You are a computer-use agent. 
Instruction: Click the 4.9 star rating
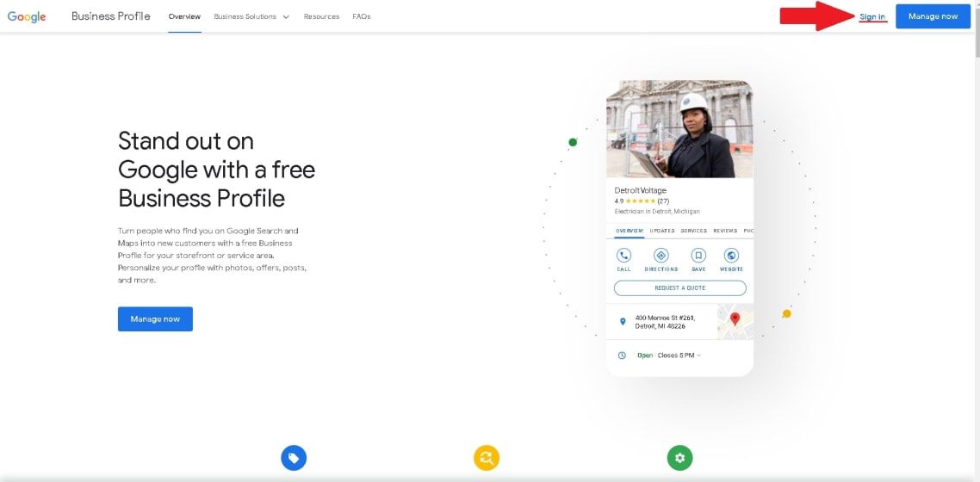642,201
